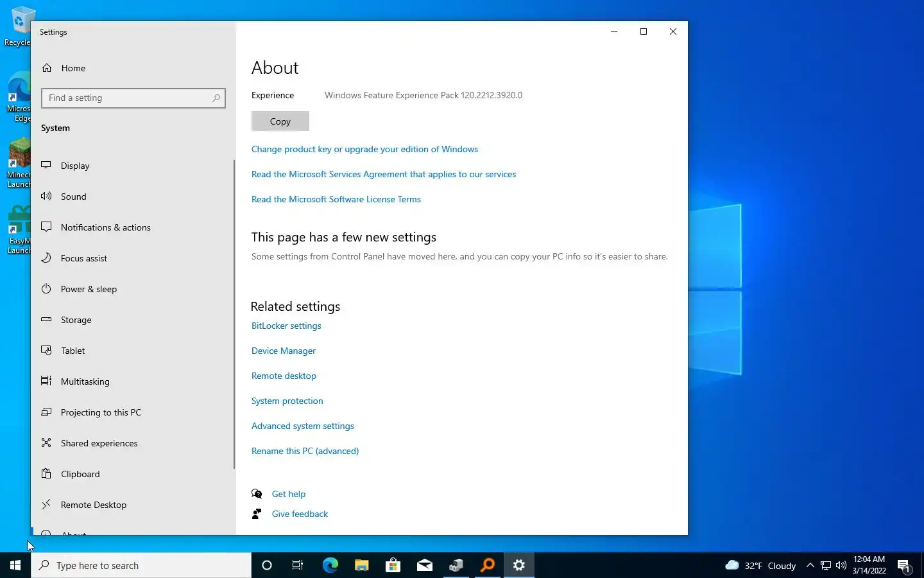The height and width of the screenshot is (578, 924).
Task: Select the Remote Desktop icon
Action: point(46,504)
